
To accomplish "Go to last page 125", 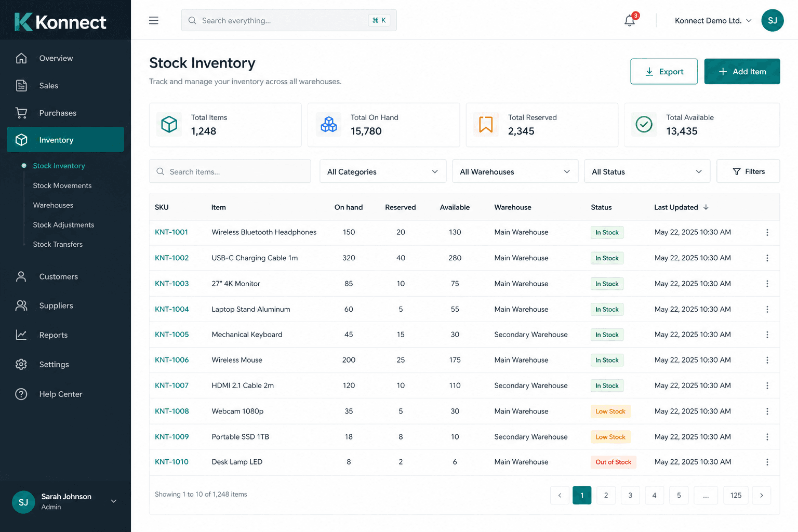I will pyautogui.click(x=736, y=495).
